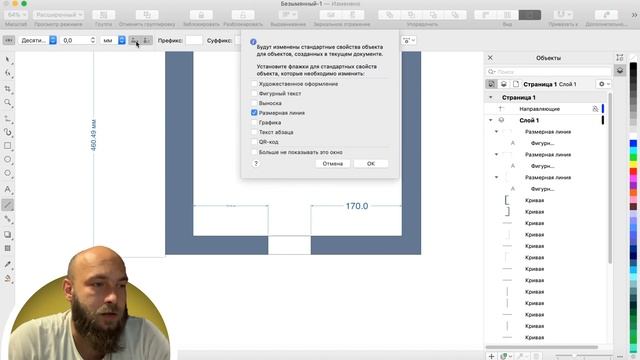Click the guides layer lock/print icon

[595, 109]
